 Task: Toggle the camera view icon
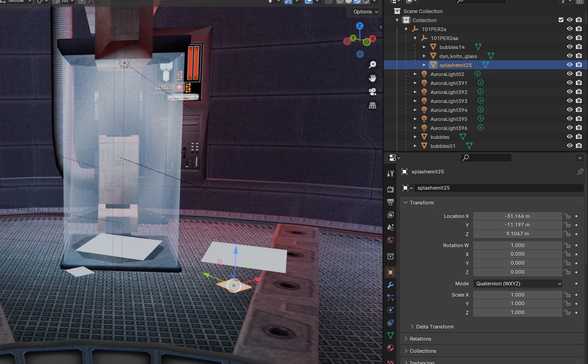pos(373,92)
